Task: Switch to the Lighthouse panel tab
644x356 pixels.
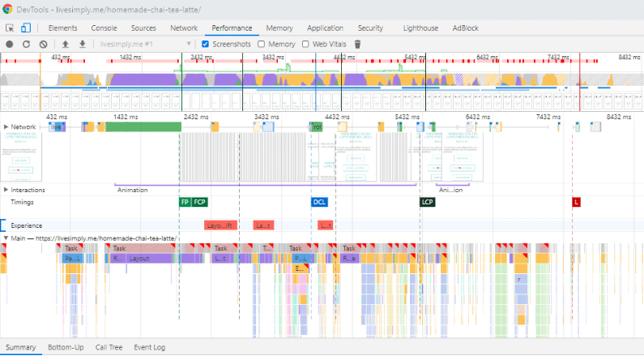Action: pos(420,28)
